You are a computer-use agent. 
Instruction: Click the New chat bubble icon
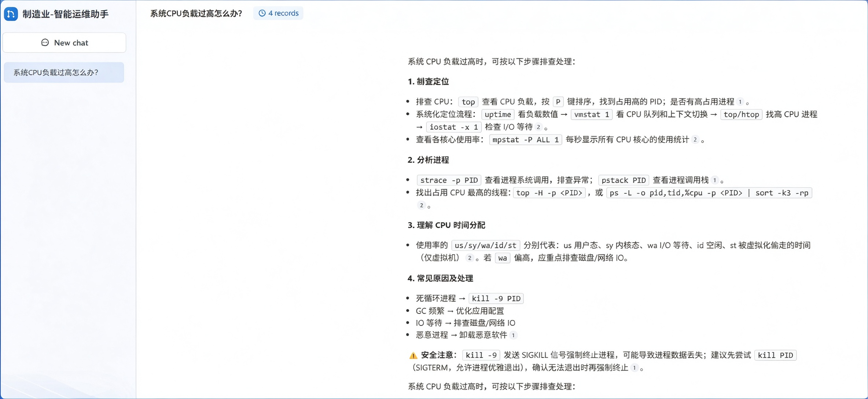45,43
